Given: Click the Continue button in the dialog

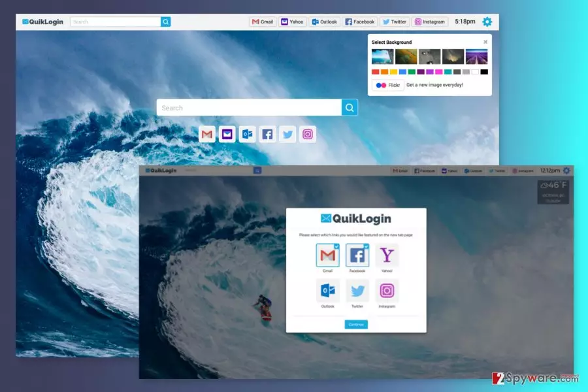Looking at the screenshot, I should [x=356, y=325].
